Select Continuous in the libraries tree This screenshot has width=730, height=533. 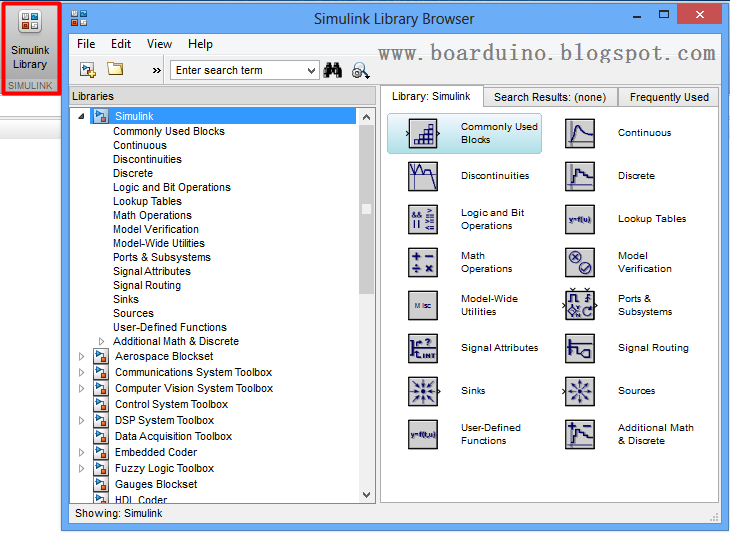click(x=140, y=145)
